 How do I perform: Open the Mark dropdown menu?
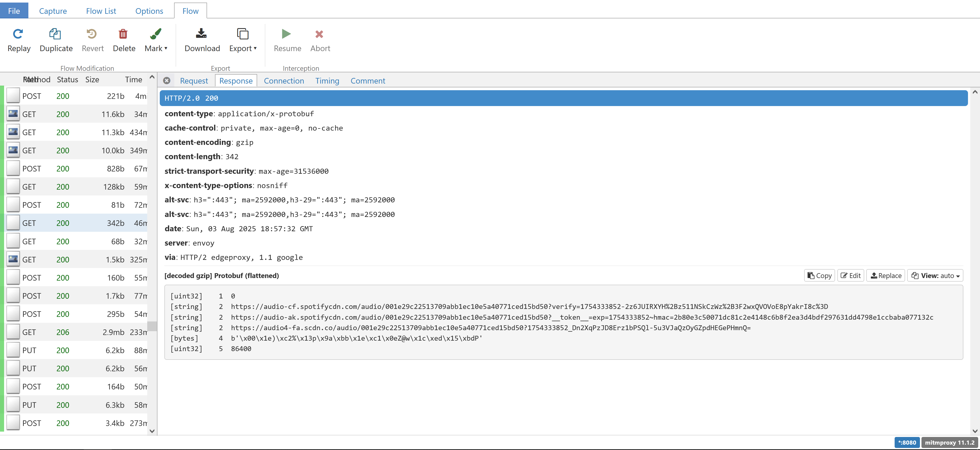[x=156, y=48]
